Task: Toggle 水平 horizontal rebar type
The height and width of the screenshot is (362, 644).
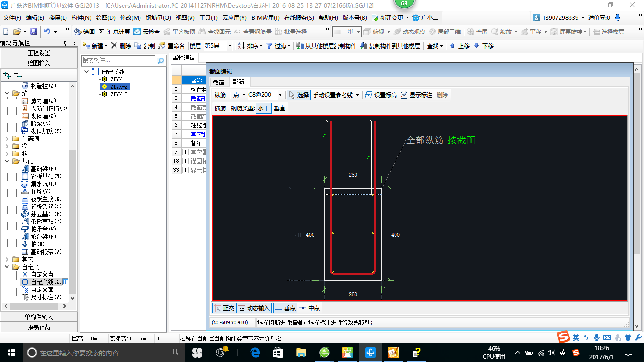Action: pos(264,108)
